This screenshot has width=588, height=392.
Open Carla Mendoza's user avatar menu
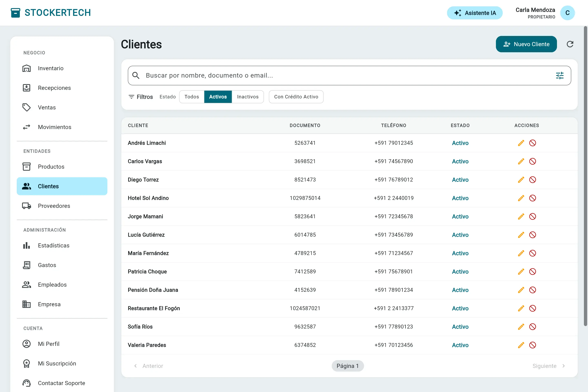[567, 13]
